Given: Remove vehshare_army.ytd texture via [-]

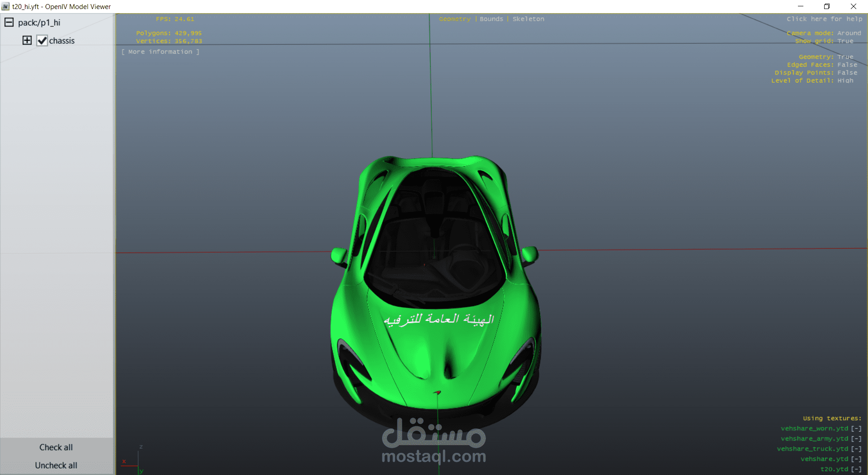Looking at the screenshot, I should (856, 438).
